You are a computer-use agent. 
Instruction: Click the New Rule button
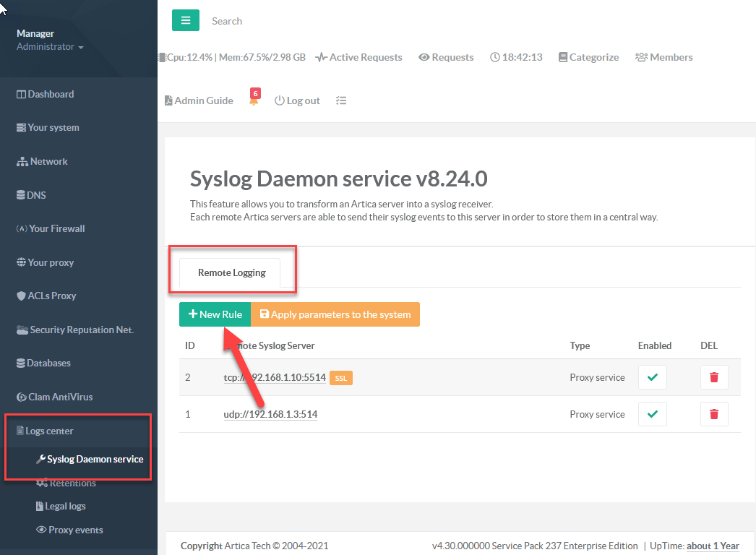[215, 314]
